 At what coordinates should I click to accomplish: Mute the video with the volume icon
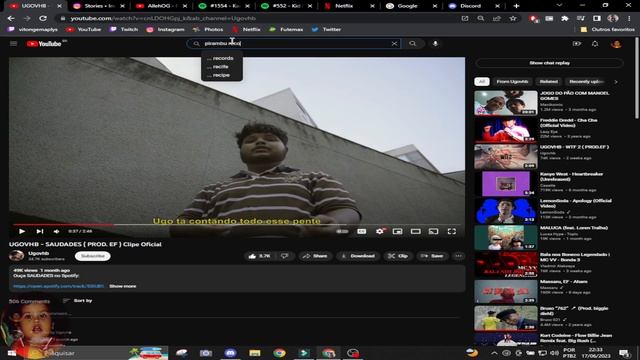(56, 231)
